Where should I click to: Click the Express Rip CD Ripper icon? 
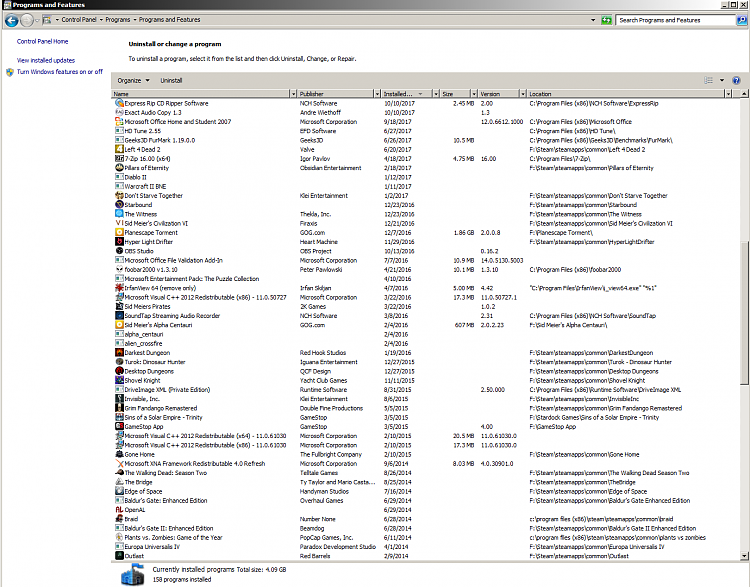click(x=119, y=103)
